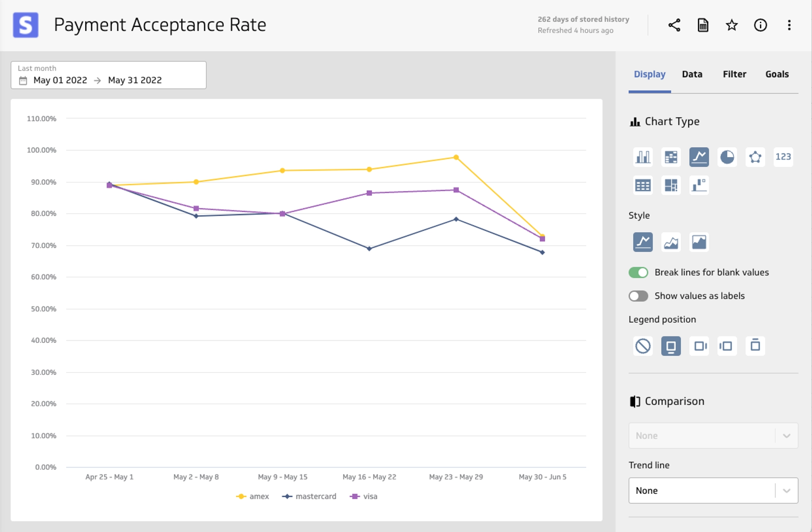Switch to the Goals tab
The height and width of the screenshot is (532, 812).
[x=777, y=74]
